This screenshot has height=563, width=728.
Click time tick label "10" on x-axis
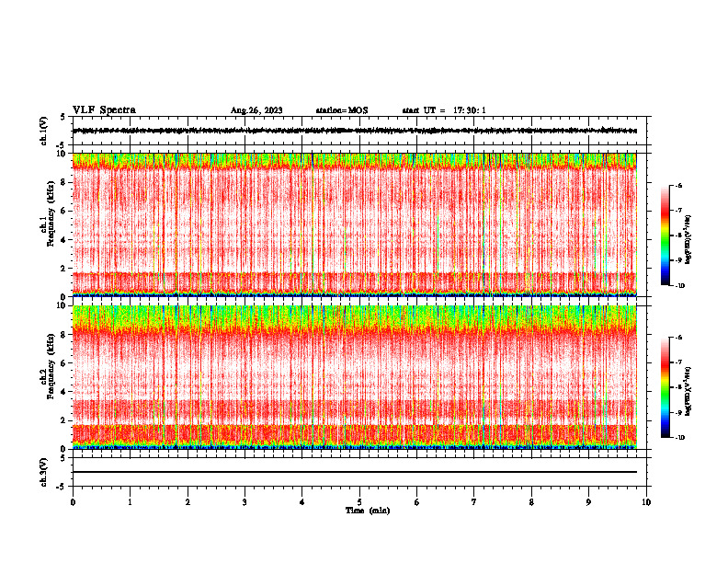point(646,502)
